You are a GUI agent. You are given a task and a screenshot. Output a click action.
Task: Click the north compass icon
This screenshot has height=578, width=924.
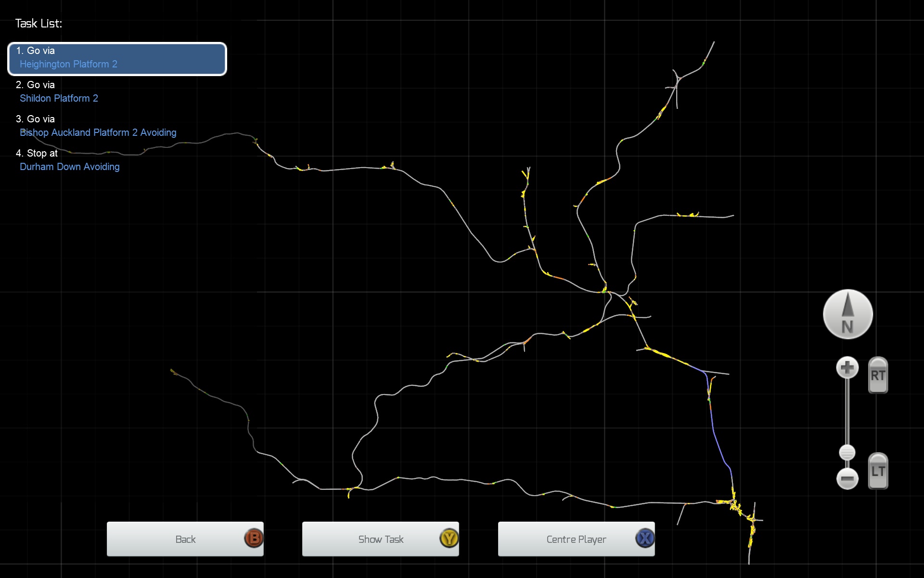click(847, 314)
